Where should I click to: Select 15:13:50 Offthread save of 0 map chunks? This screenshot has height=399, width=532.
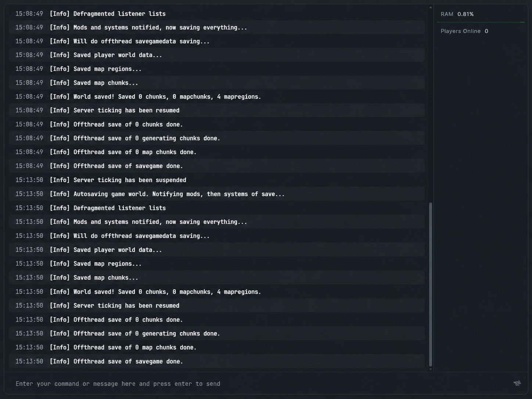[217, 347]
